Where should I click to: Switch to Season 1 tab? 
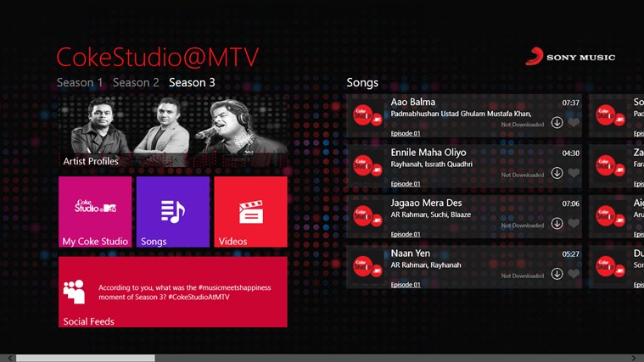click(x=80, y=82)
